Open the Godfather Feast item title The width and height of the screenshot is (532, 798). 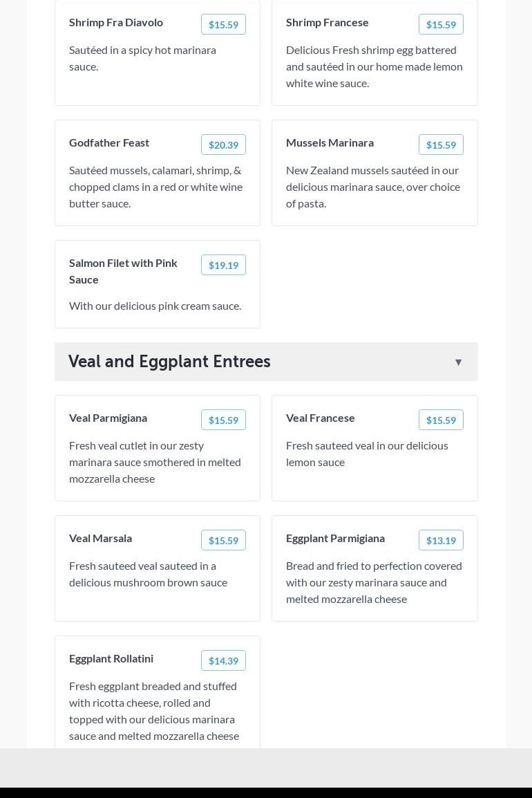[x=109, y=142]
